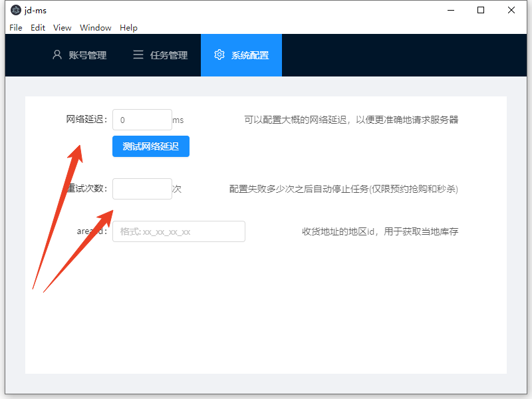Open the Window menu
Image resolution: width=532 pixels, height=399 pixels.
click(96, 27)
